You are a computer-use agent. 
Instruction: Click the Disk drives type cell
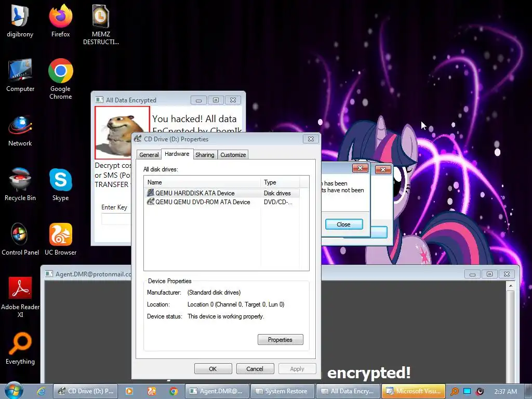(x=277, y=193)
